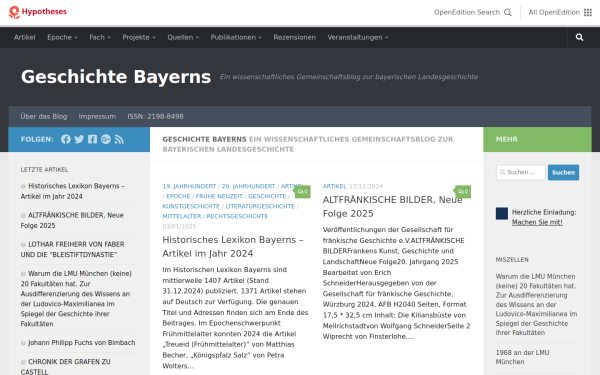
Task: Click LETZTE ARTIKEL heading
Action: pyautogui.click(x=44, y=170)
